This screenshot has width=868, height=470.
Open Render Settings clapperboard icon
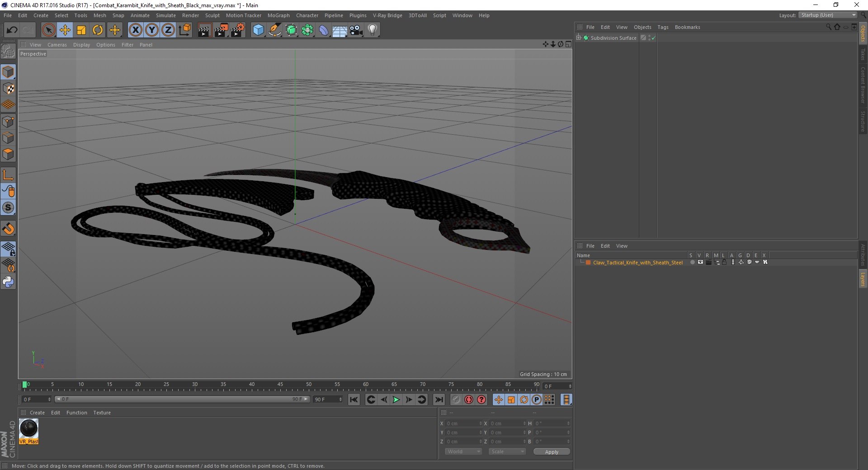[x=238, y=30]
